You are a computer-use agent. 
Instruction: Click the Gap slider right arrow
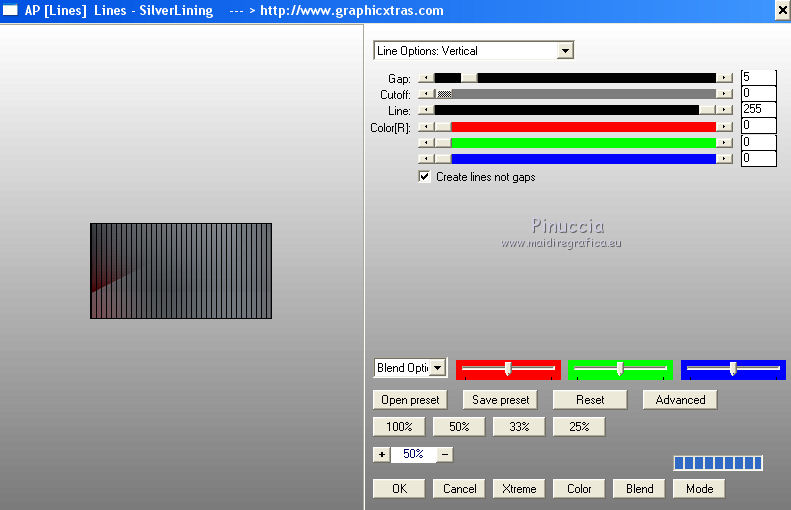tap(724, 78)
